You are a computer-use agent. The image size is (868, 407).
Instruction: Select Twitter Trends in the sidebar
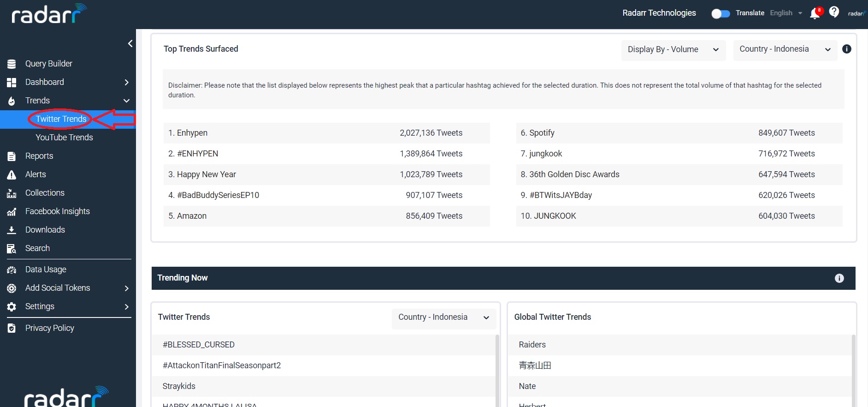(x=61, y=119)
